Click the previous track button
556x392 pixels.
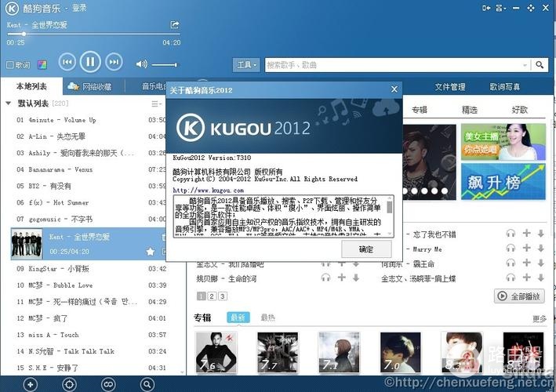point(67,62)
